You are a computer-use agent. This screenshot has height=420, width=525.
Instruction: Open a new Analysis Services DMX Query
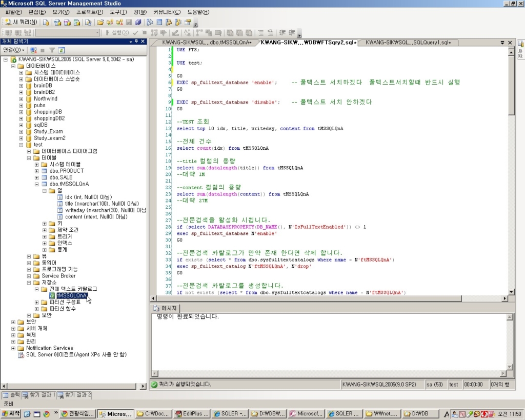pyautogui.click(x=67, y=23)
